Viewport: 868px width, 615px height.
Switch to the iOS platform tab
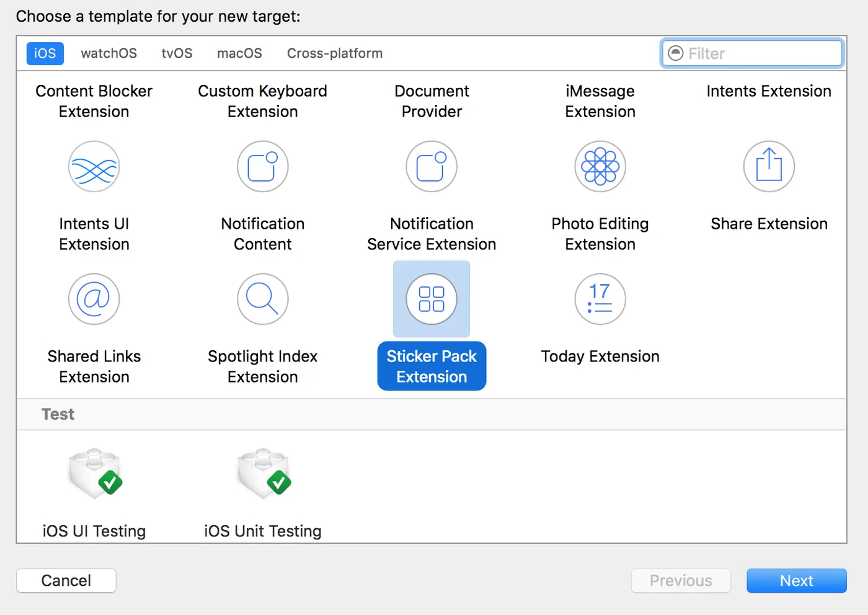tap(45, 53)
